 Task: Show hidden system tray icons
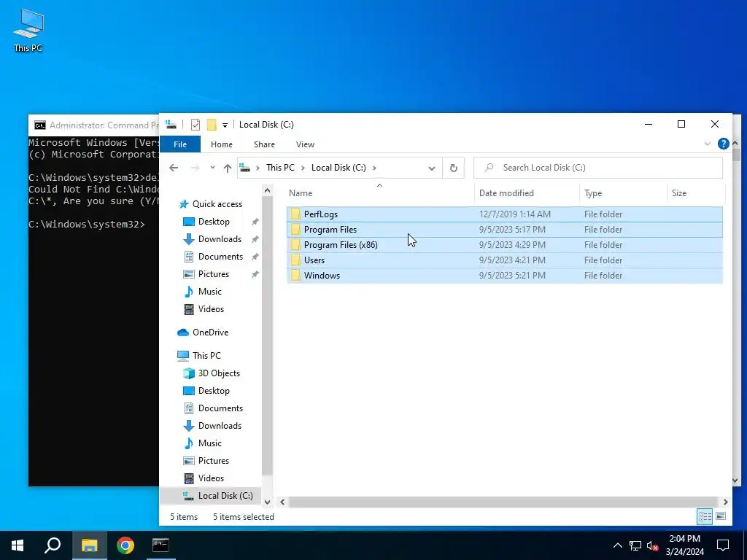617,545
